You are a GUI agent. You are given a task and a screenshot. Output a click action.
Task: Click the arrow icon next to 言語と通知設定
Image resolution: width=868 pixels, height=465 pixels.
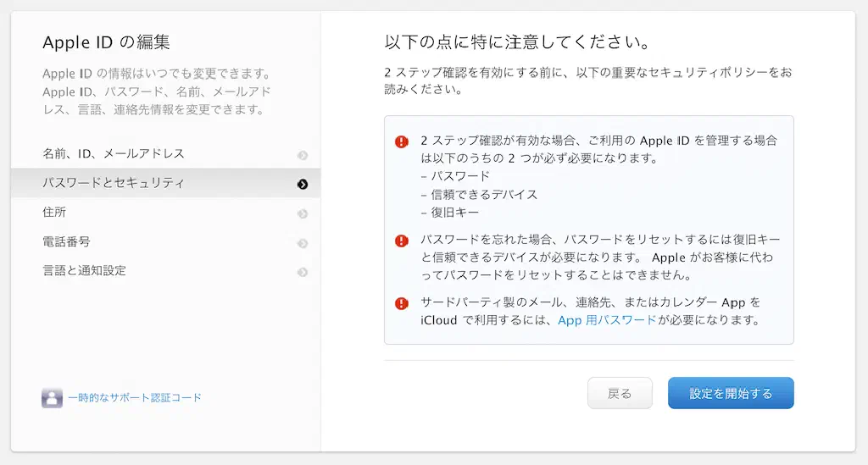303,272
